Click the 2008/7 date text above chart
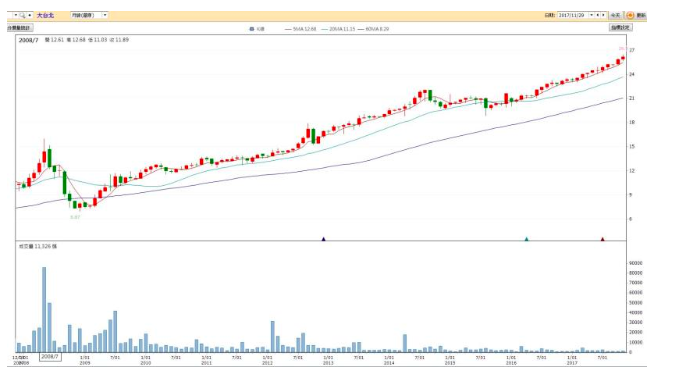Viewport: 699px width, 391px height. coord(29,40)
